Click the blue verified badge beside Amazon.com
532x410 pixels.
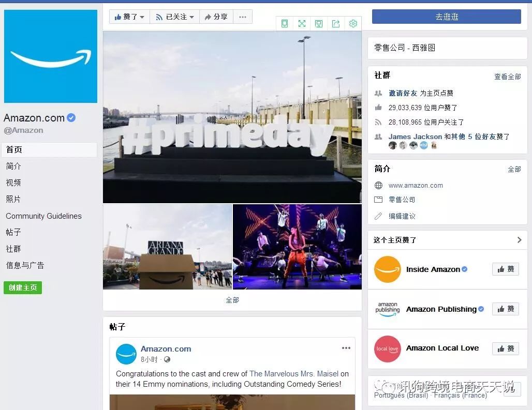click(x=71, y=117)
